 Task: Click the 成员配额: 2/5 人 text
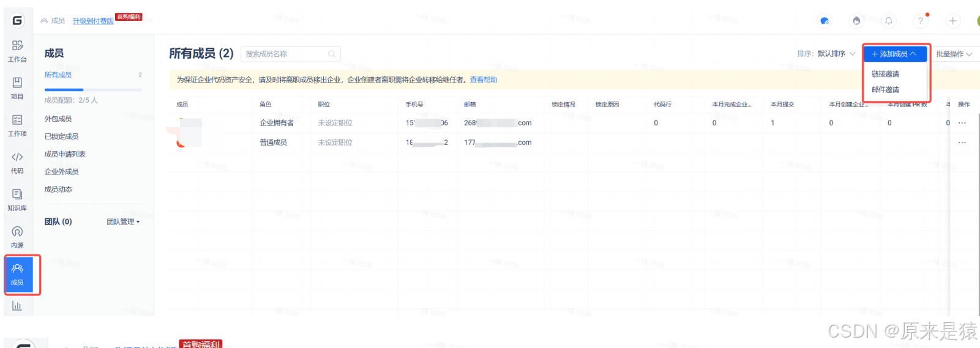(x=71, y=100)
